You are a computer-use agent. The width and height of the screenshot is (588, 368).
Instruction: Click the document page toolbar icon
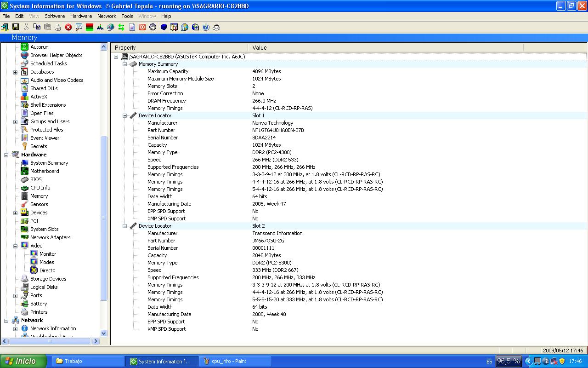click(x=132, y=27)
